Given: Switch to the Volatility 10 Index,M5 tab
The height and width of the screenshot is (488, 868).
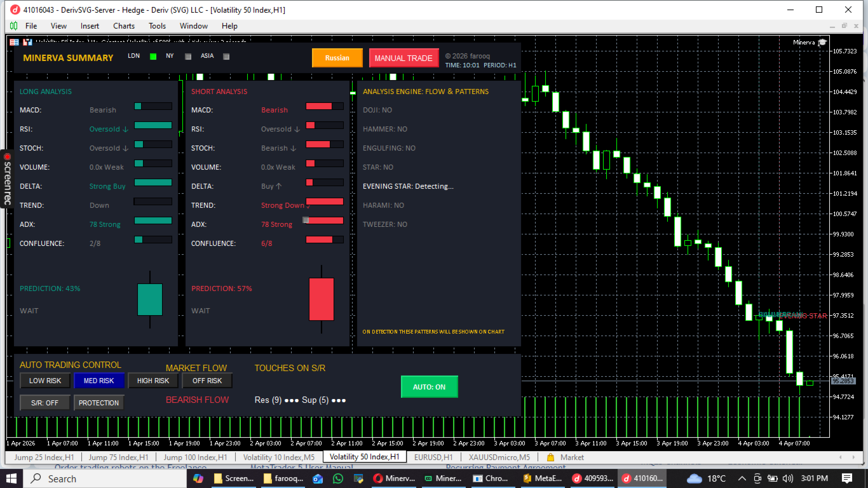Looking at the screenshot, I should point(278,457).
